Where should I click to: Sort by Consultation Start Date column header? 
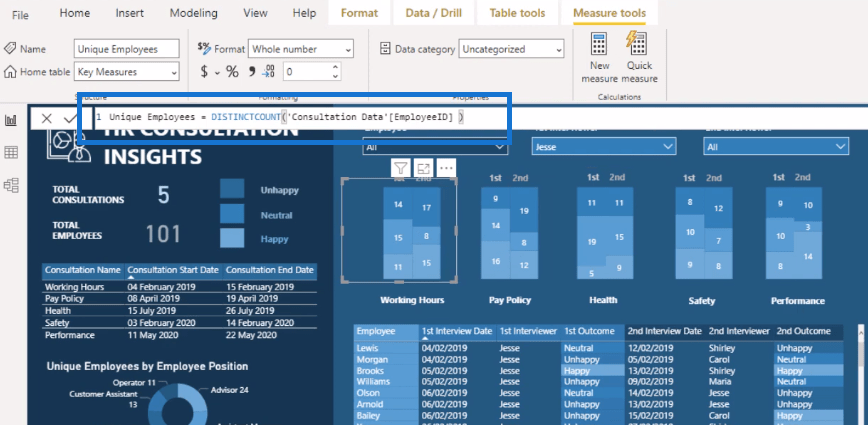(173, 270)
